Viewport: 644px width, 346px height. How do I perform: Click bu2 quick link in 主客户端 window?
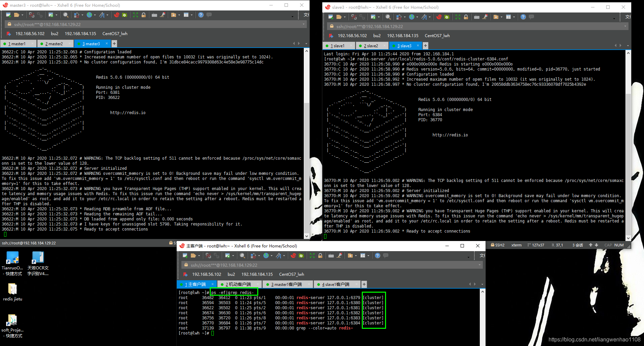[231, 274]
